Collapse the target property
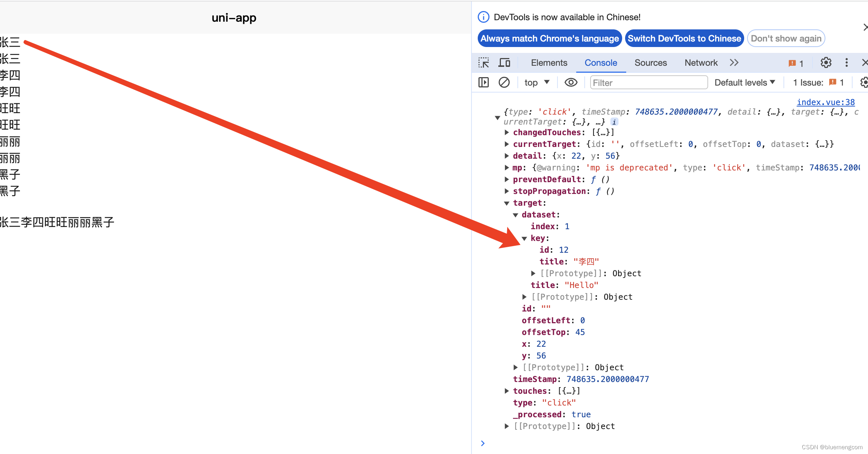Viewport: 868px width, 454px height. [507, 203]
